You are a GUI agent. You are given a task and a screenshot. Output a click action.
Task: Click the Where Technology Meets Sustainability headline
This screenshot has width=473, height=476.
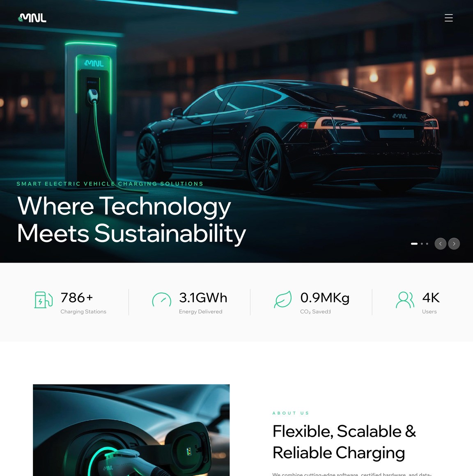click(x=131, y=220)
